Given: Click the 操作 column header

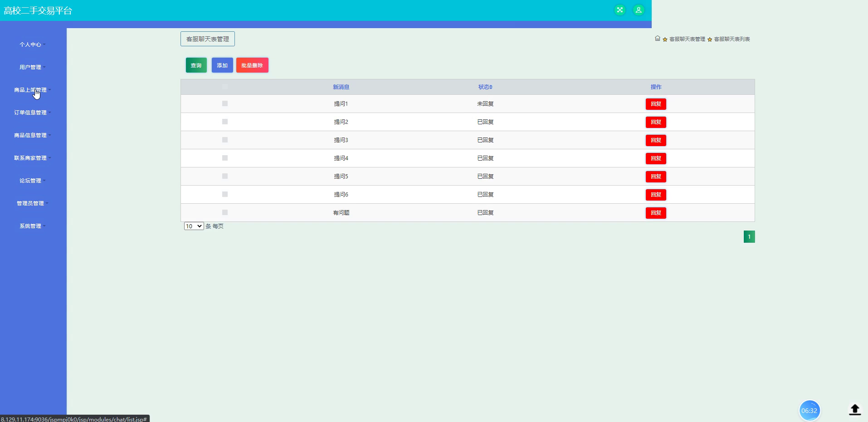Looking at the screenshot, I should [656, 87].
